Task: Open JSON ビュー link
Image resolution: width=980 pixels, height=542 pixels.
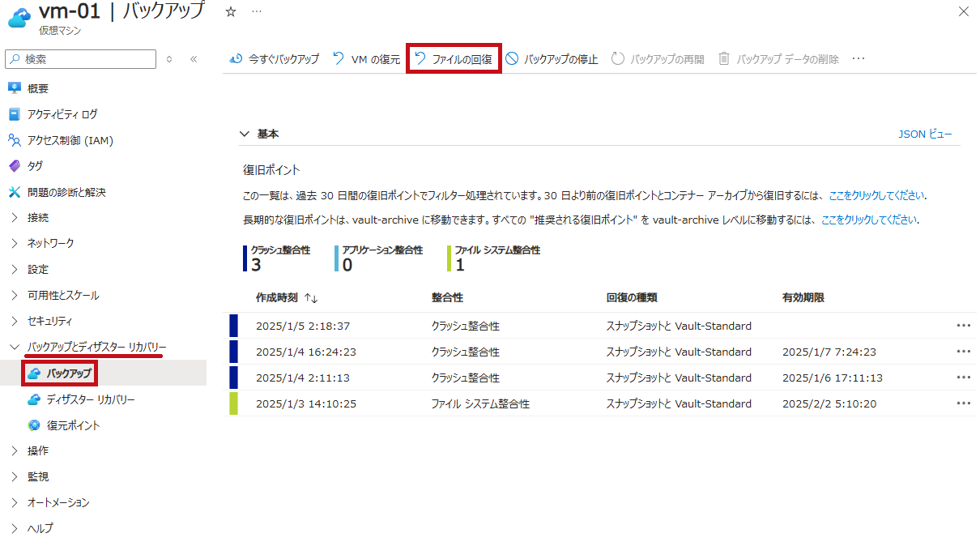Action: (925, 134)
